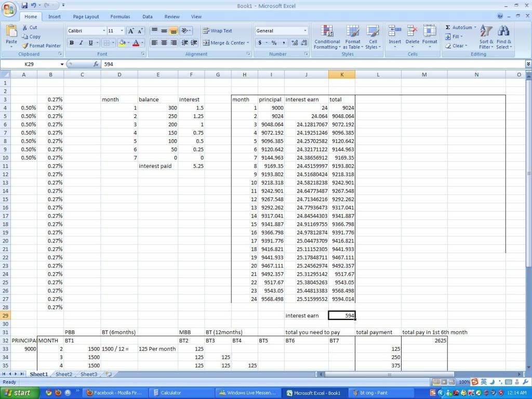
Task: Click the Insert cells icon
Action: (395, 35)
